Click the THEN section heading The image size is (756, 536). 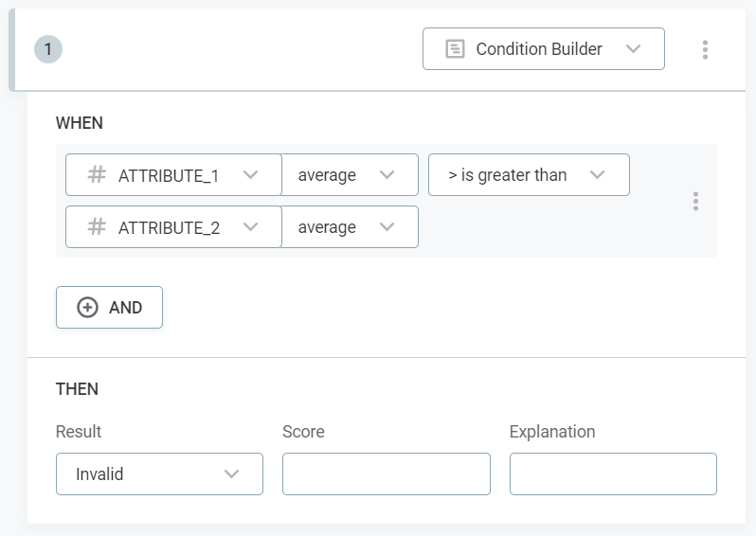click(77, 389)
